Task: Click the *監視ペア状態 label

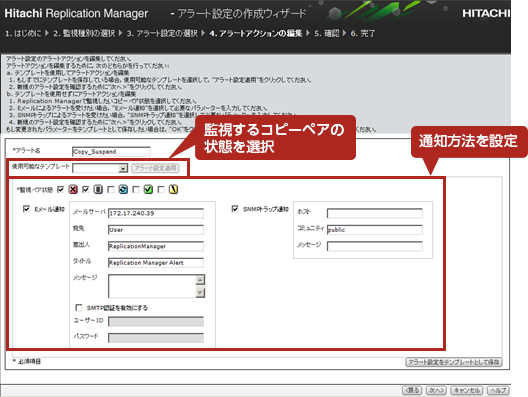Action: (35, 190)
